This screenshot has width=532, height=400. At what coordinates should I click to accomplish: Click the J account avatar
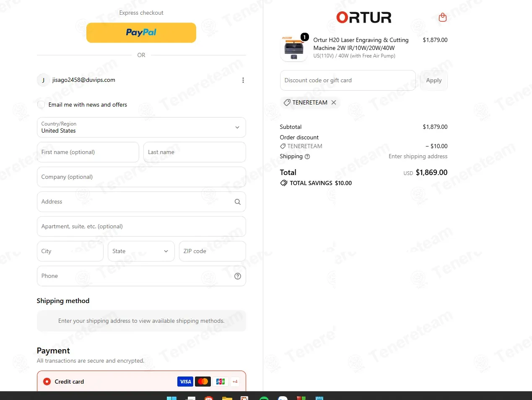[x=43, y=80]
